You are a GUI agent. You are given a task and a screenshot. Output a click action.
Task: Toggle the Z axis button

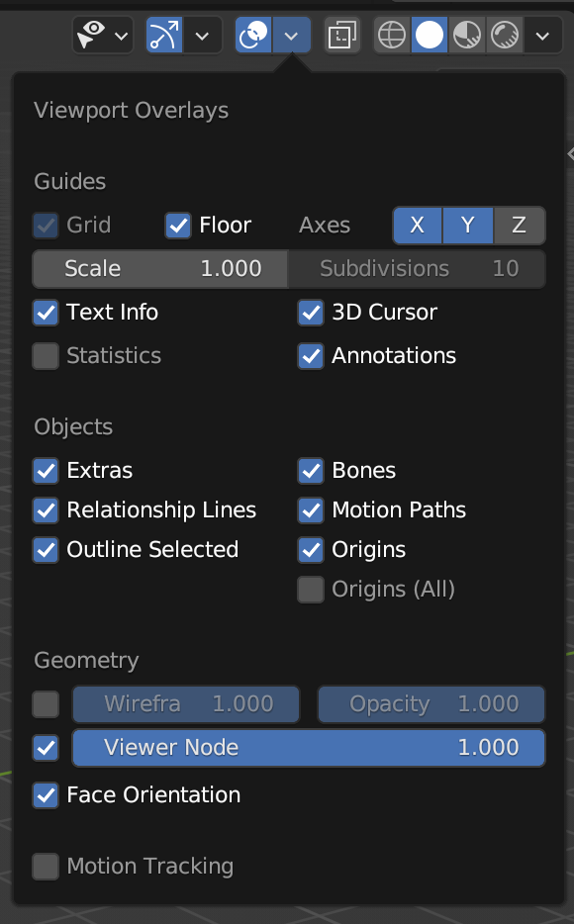[x=519, y=226]
